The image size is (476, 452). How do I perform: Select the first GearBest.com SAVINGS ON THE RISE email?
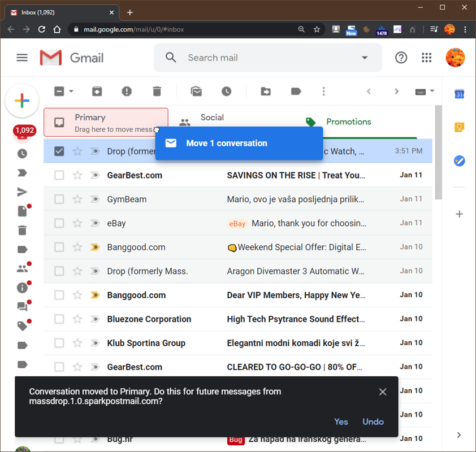[x=59, y=175]
